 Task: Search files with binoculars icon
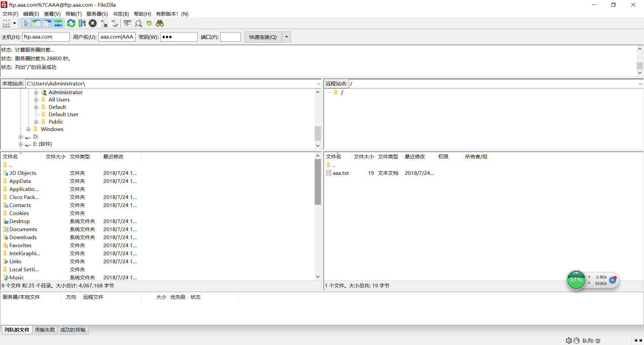[x=160, y=23]
